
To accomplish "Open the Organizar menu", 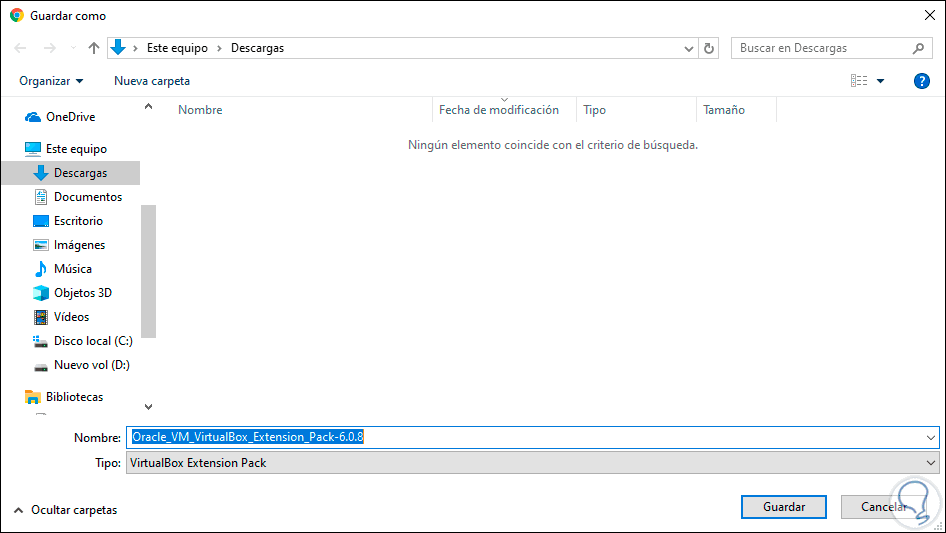I will (51, 81).
